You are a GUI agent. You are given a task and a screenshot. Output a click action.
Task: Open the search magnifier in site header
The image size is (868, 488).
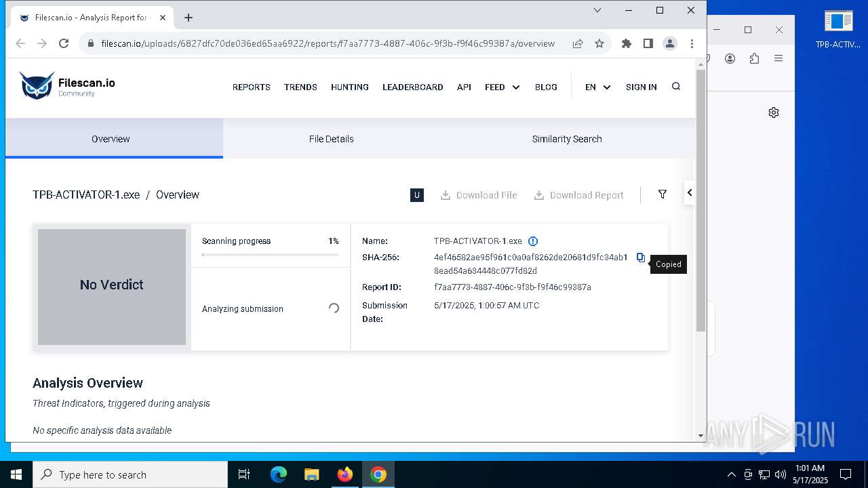point(676,86)
